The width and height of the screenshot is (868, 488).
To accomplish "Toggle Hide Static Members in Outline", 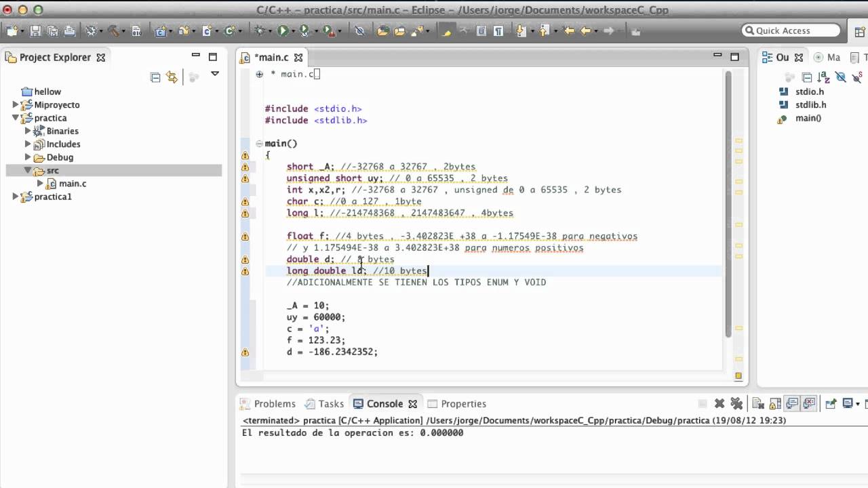I will (856, 77).
